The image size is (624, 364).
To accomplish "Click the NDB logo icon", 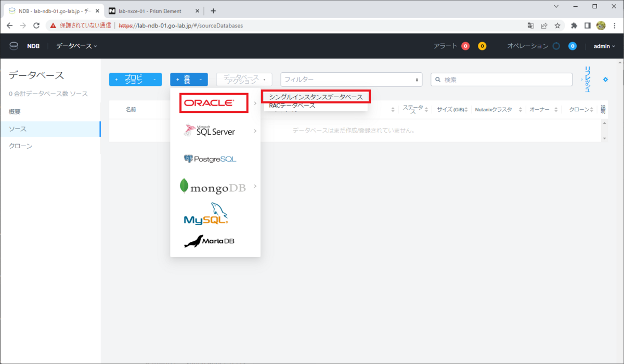I will pyautogui.click(x=14, y=46).
